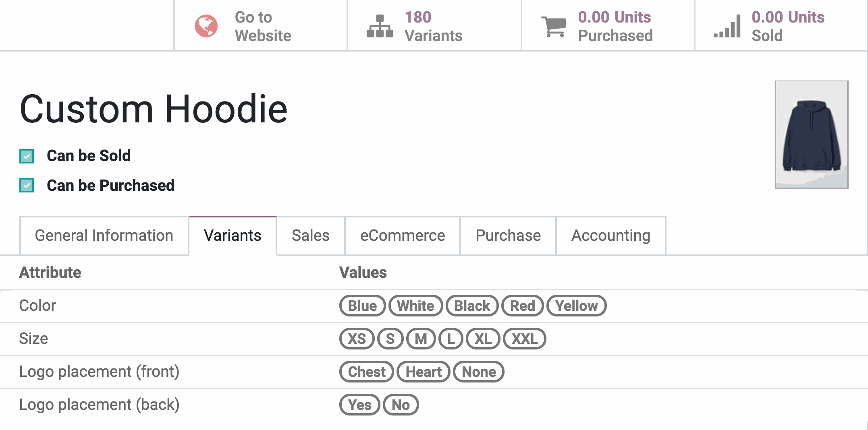
Task: Open the Accounting tab
Action: [x=611, y=236]
